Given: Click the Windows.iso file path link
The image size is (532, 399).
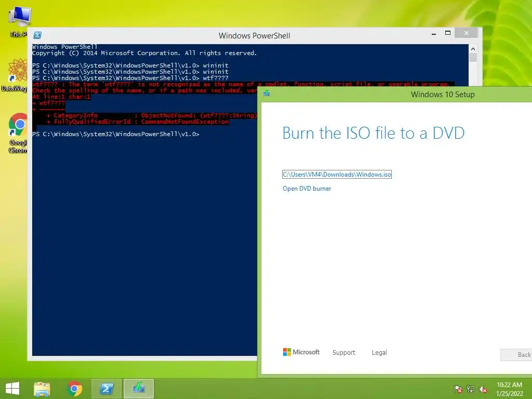Looking at the screenshot, I should tap(337, 175).
